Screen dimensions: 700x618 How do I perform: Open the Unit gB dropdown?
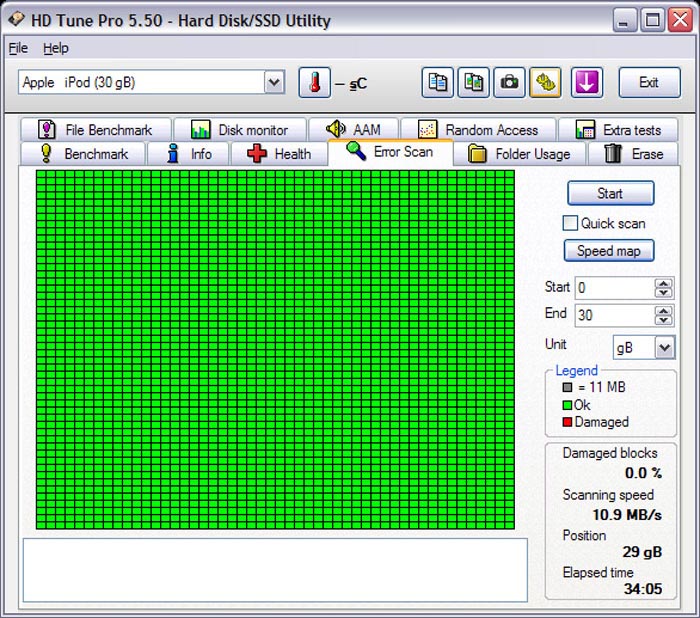coord(664,347)
